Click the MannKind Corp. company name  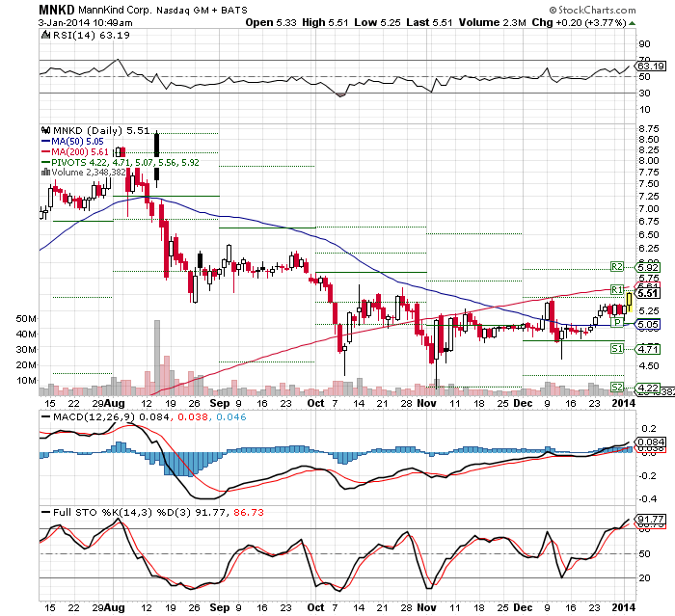pyautogui.click(x=115, y=10)
